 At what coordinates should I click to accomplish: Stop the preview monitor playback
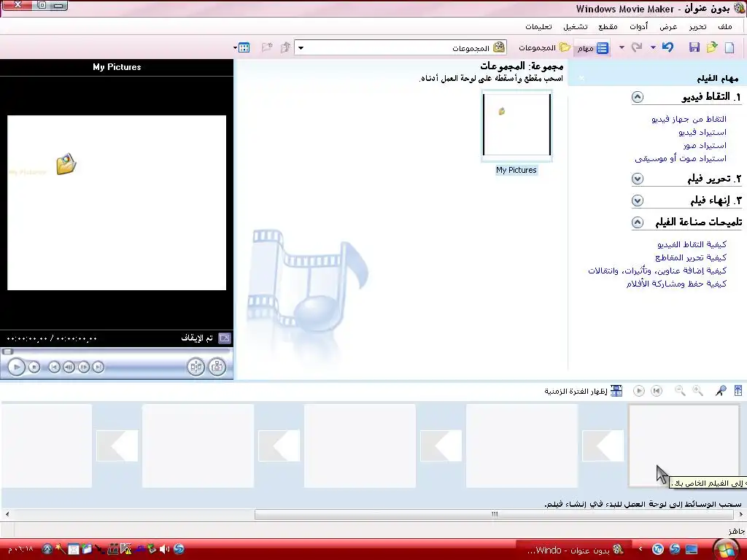[x=34, y=367]
